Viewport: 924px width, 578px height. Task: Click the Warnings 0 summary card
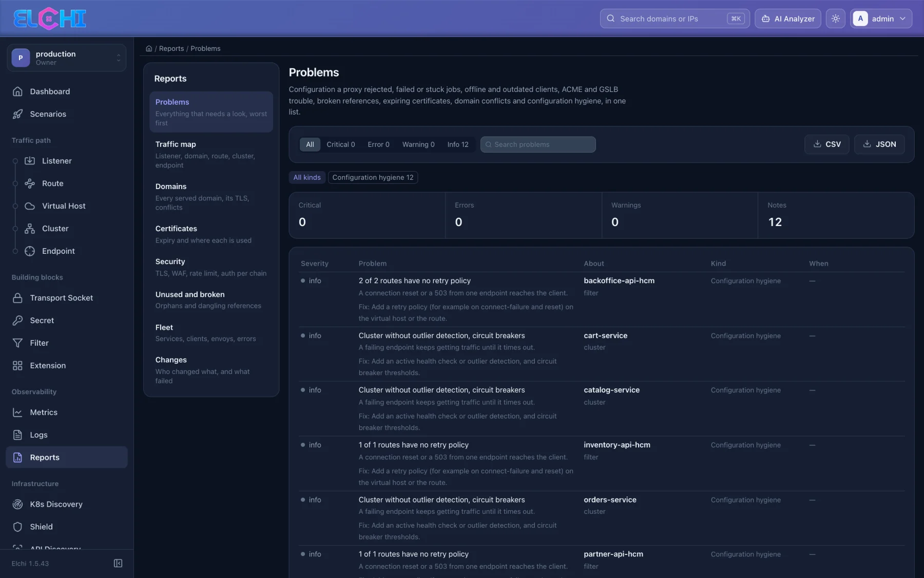point(680,215)
